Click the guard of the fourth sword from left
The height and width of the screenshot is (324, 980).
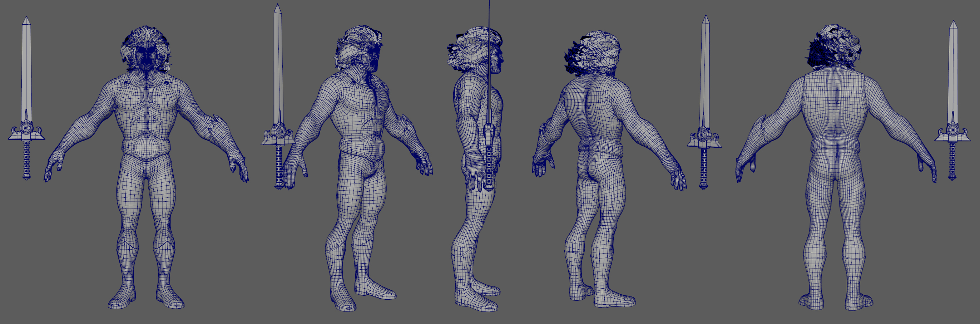click(x=704, y=138)
